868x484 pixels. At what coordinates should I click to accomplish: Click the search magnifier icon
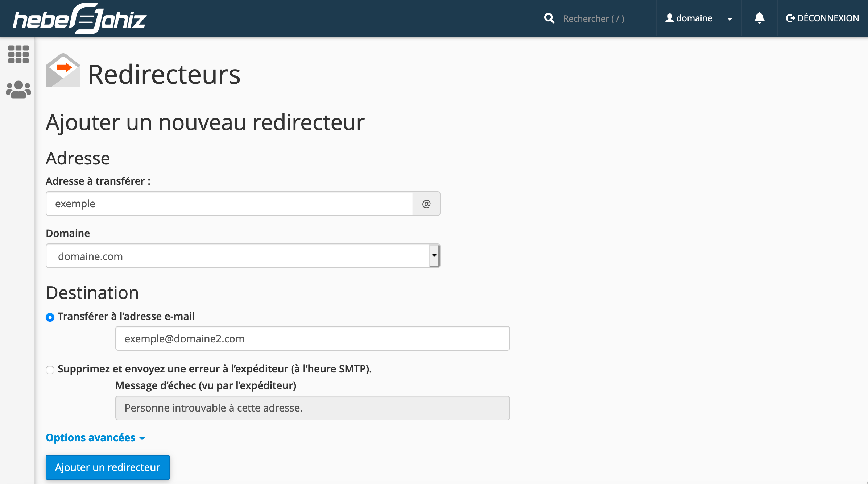pyautogui.click(x=549, y=18)
